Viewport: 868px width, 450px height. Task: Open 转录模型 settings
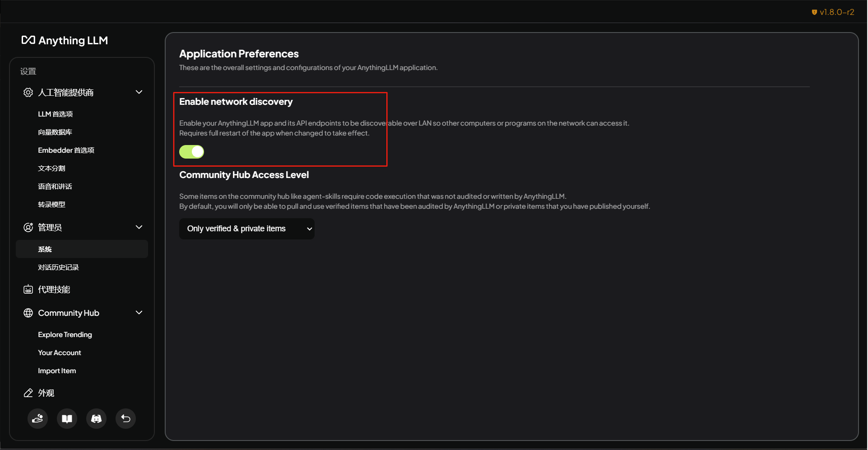(x=51, y=204)
